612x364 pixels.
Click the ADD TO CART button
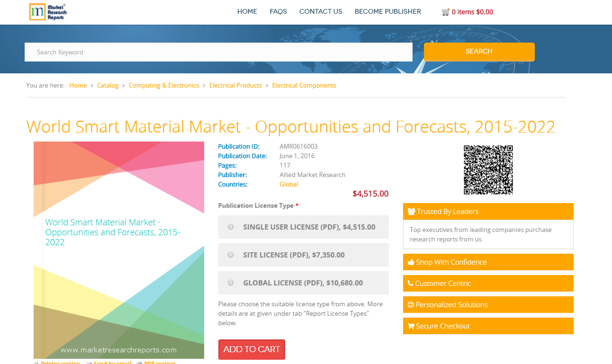pos(252,349)
